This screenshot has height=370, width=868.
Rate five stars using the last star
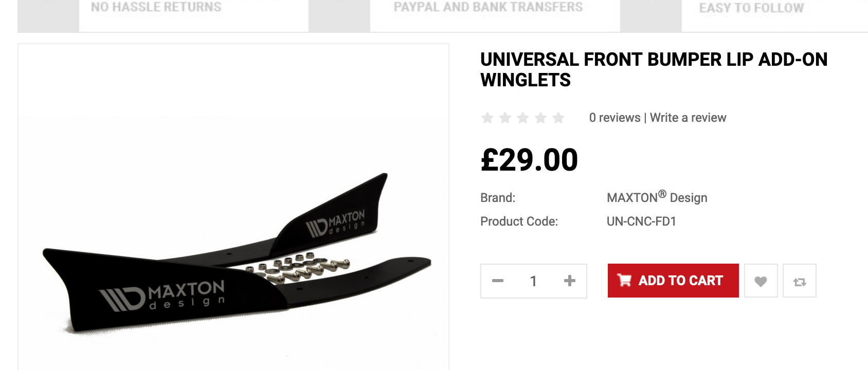coord(558,118)
